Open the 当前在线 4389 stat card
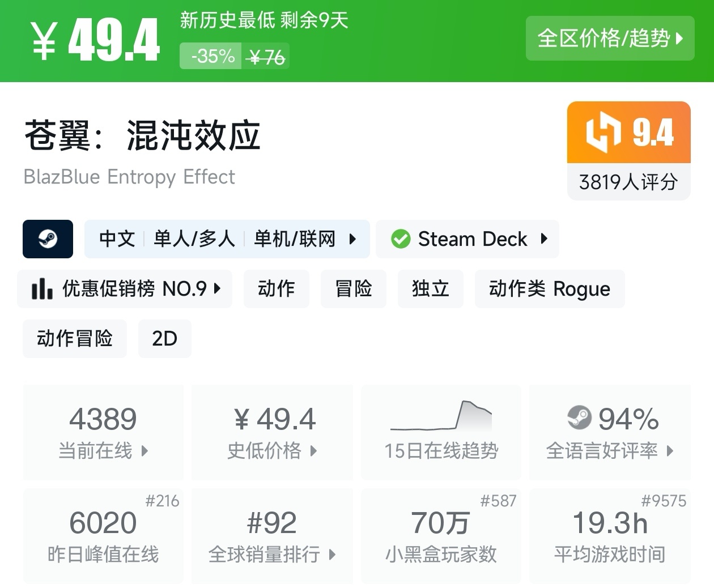The width and height of the screenshot is (714, 588). pyautogui.click(x=103, y=433)
